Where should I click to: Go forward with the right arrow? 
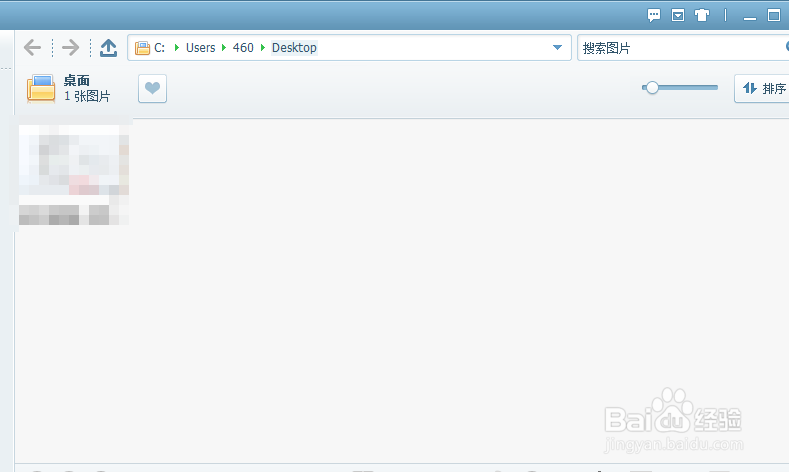pos(70,48)
